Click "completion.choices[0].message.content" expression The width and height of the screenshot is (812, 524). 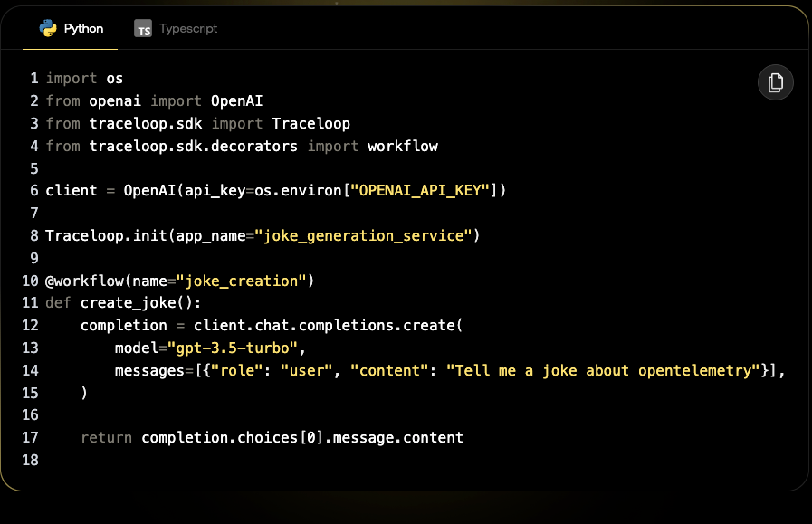coord(302,438)
